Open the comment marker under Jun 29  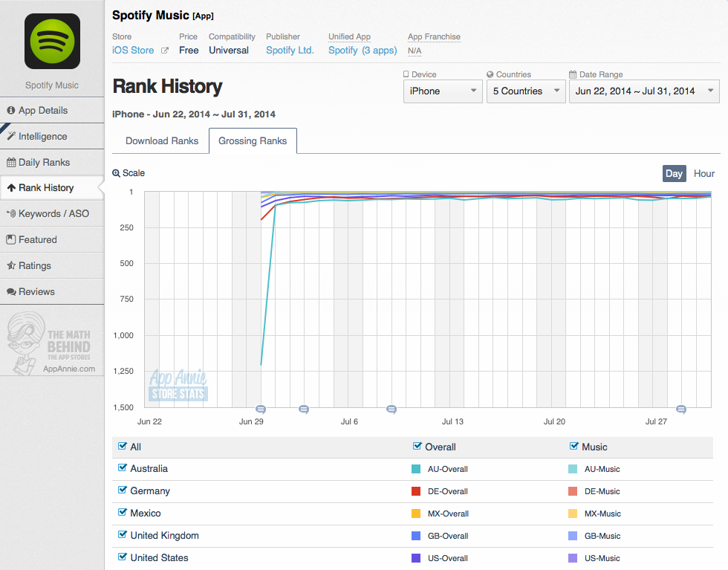[x=261, y=409]
